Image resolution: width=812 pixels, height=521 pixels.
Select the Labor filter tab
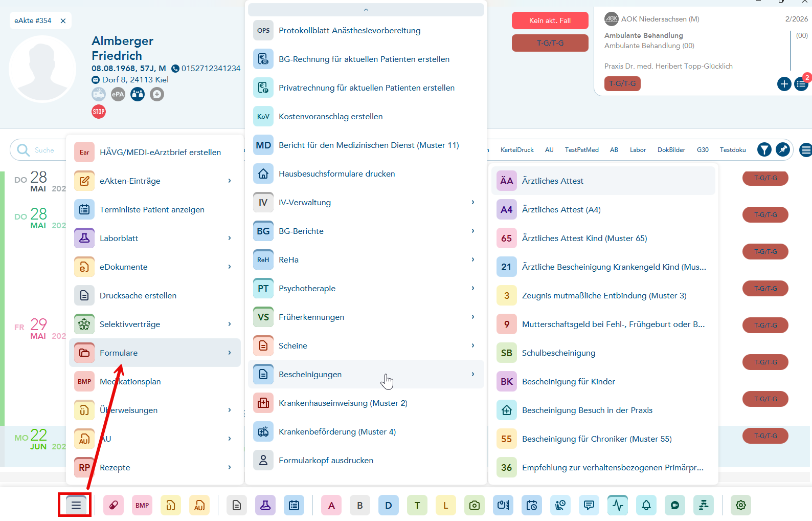[x=638, y=150]
